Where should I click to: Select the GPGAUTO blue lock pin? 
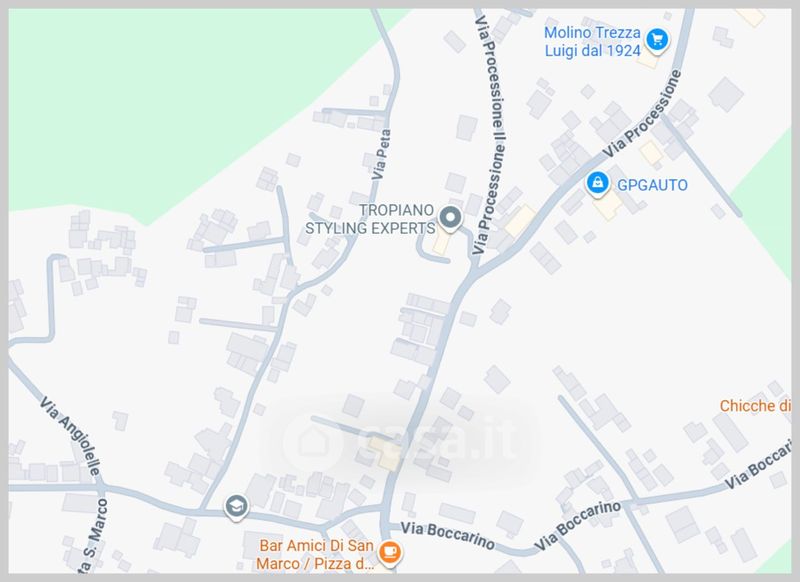point(597,183)
